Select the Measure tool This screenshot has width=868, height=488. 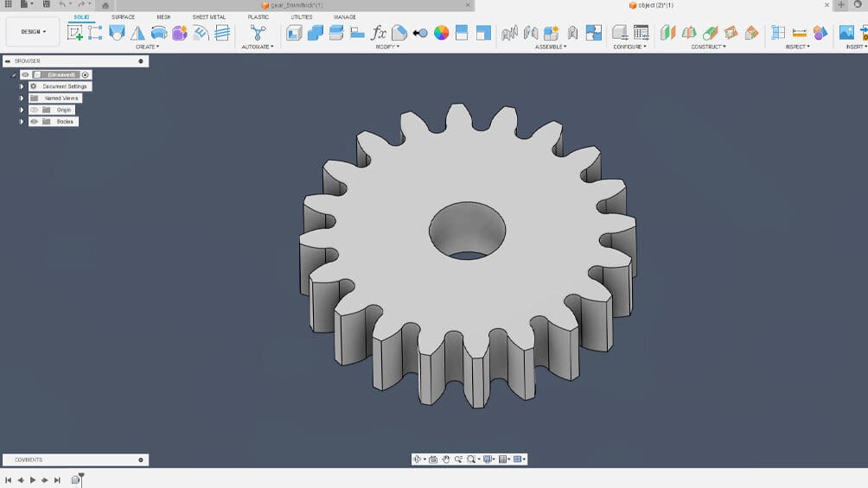(800, 33)
